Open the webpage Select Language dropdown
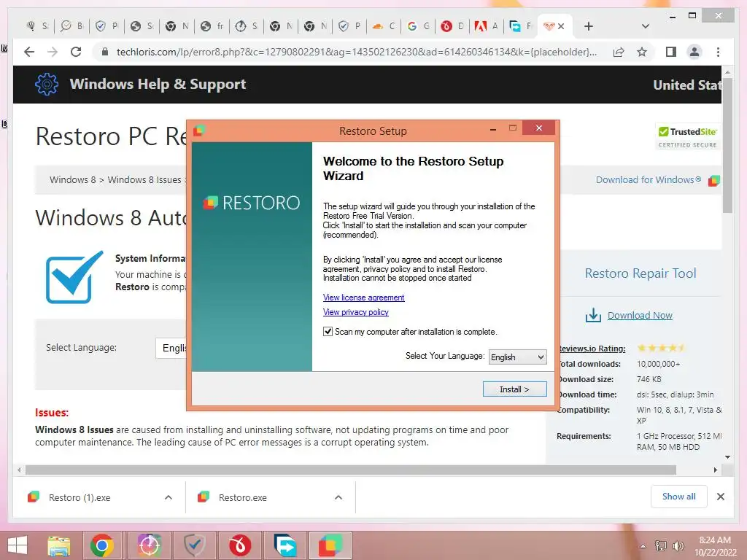 pyautogui.click(x=171, y=348)
